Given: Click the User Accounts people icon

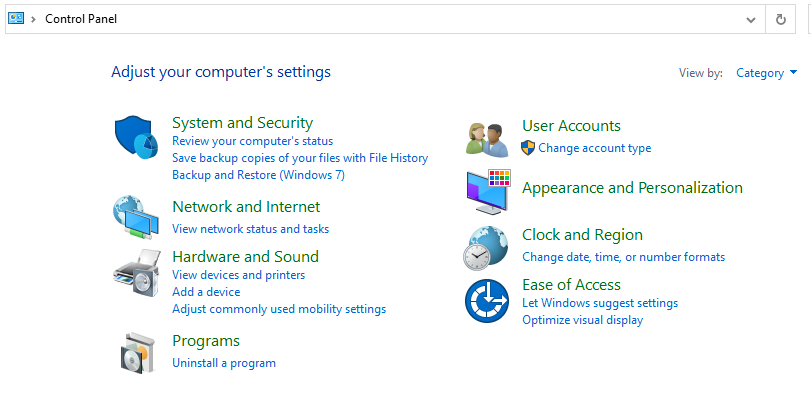Looking at the screenshot, I should (x=487, y=140).
